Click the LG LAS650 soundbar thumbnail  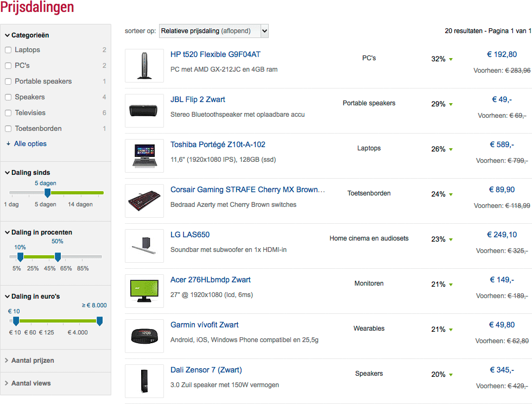pos(144,246)
